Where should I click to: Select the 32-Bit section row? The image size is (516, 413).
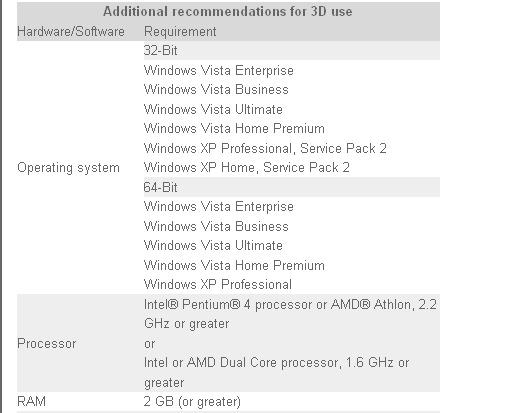coord(292,51)
